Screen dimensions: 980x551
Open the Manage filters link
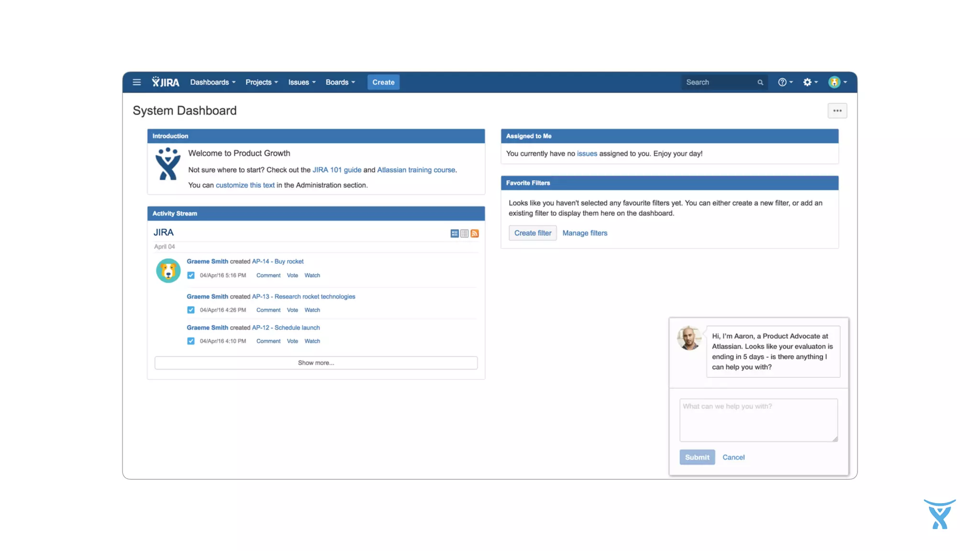(x=585, y=233)
